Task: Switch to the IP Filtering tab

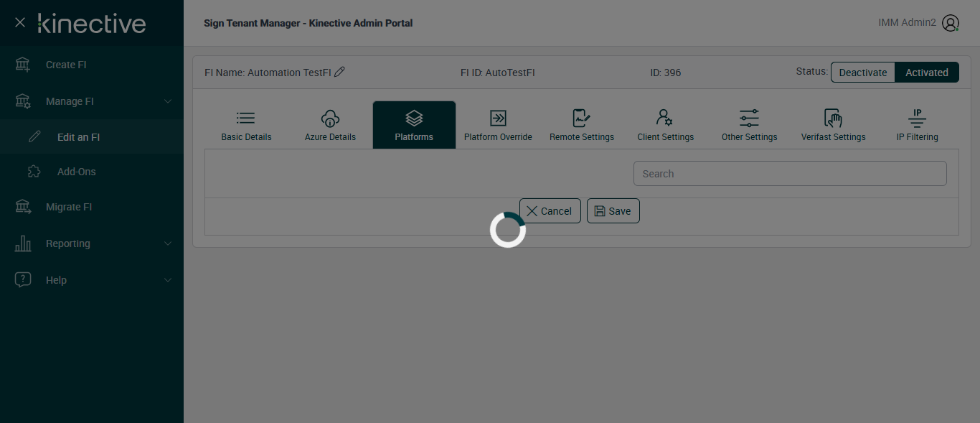Action: pyautogui.click(x=918, y=125)
